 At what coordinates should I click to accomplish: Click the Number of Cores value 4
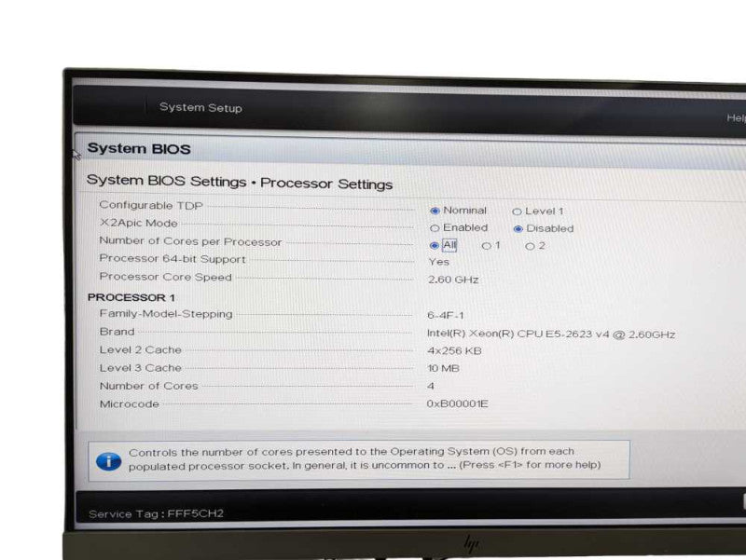[431, 386]
